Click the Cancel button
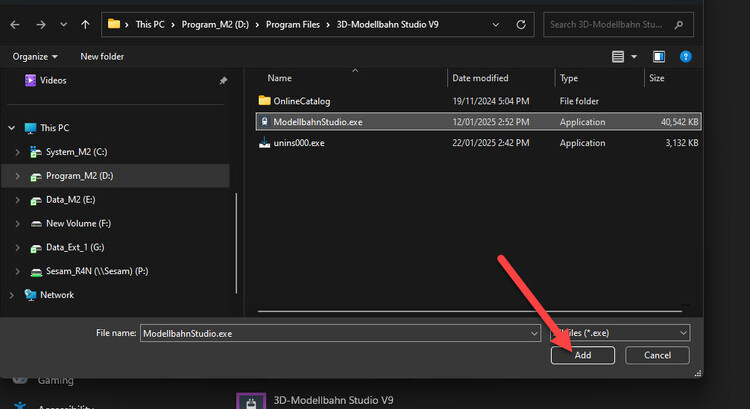This screenshot has width=750, height=409. 657,355
